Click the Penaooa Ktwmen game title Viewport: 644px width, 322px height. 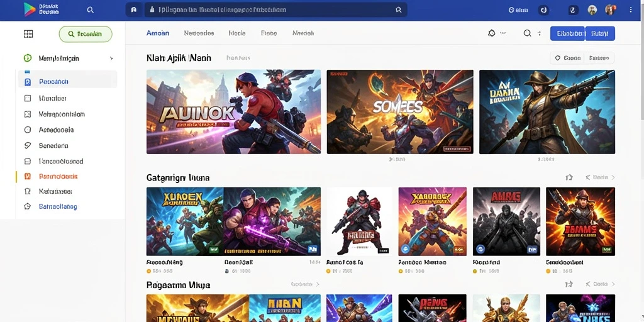(x=422, y=262)
